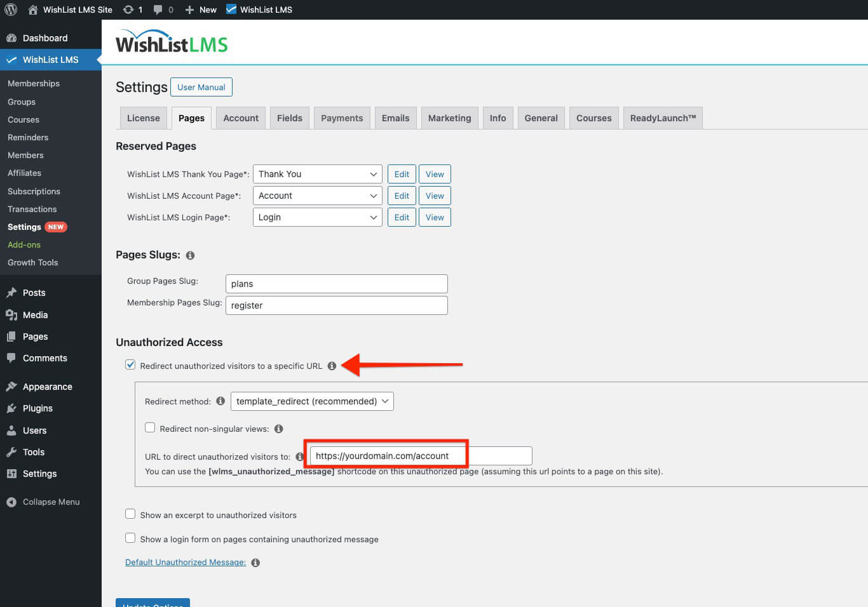Click the info icon next to Redirect method

(220, 401)
